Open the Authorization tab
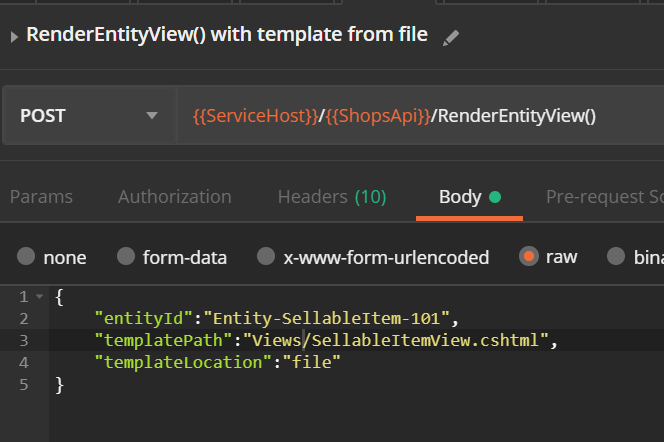The width and height of the screenshot is (664, 442). click(174, 197)
